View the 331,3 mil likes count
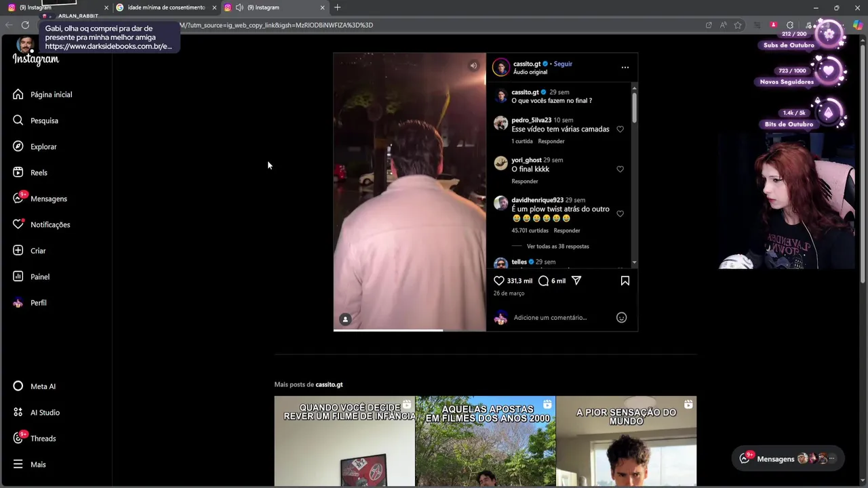The height and width of the screenshot is (488, 868). click(520, 281)
